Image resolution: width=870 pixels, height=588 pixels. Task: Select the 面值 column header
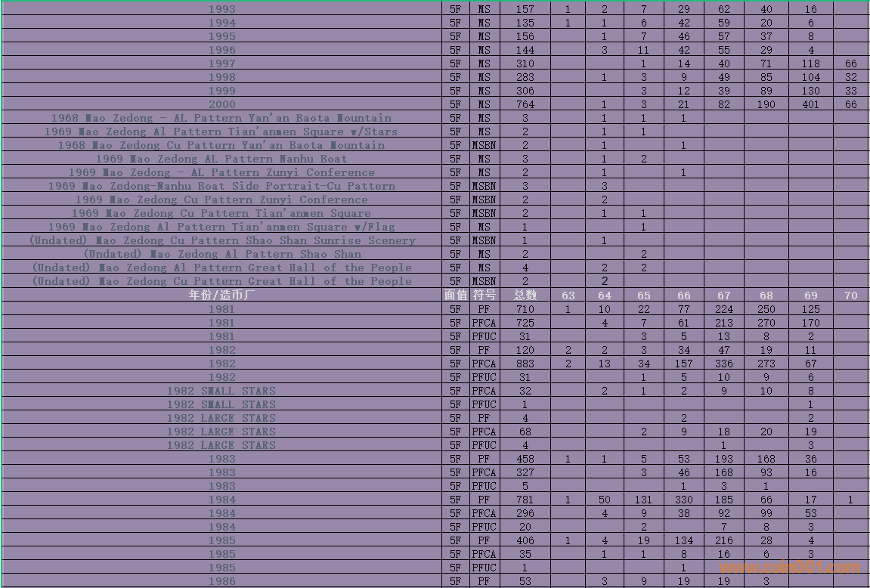455,296
